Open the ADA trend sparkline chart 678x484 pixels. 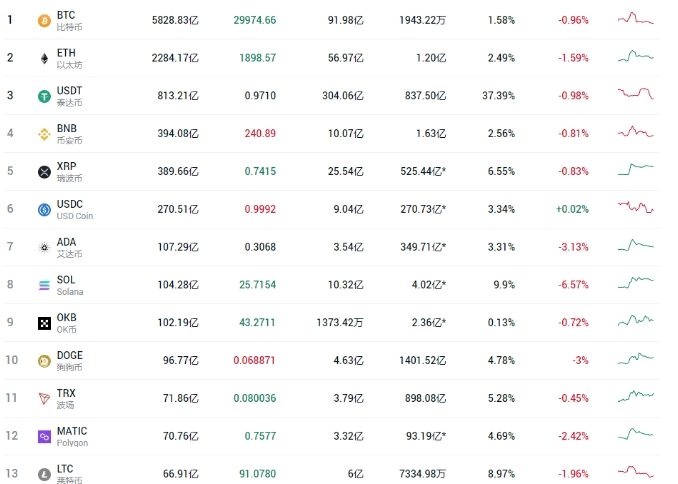point(636,245)
